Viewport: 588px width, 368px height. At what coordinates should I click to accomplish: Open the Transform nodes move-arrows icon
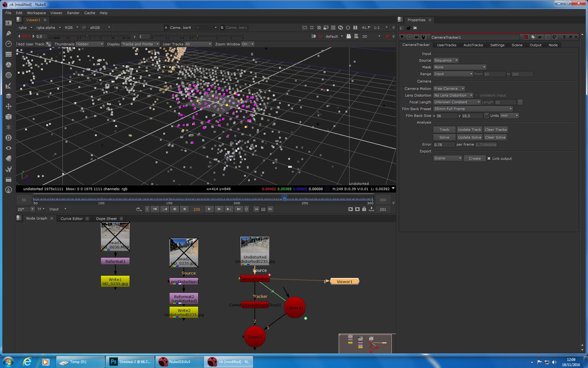pos(8,106)
